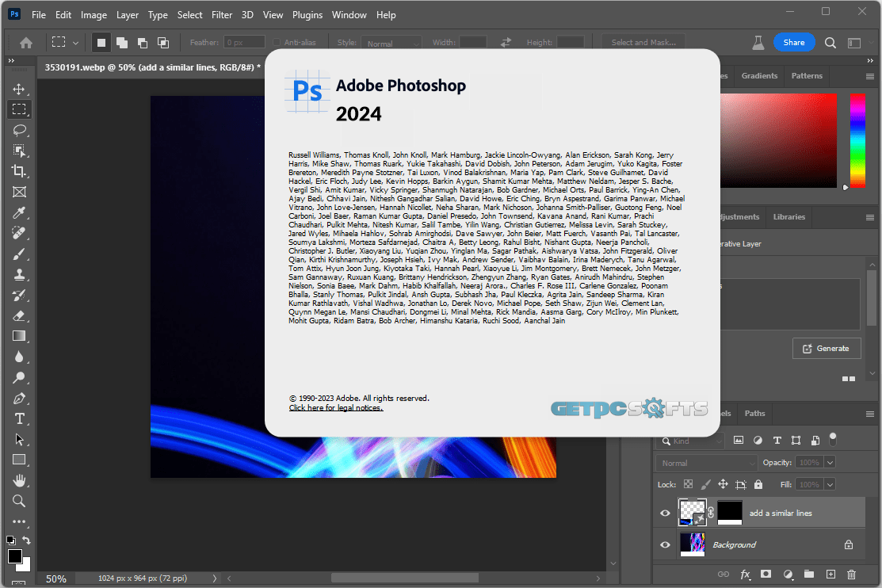Screen dimensions: 882x588
Task: Switch to the Gradients tab
Action: 759,76
